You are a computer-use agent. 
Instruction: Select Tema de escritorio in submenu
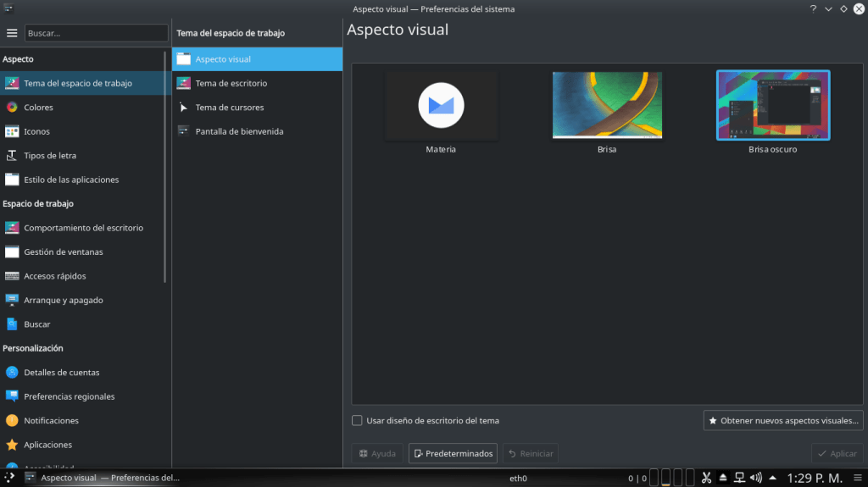coord(231,83)
